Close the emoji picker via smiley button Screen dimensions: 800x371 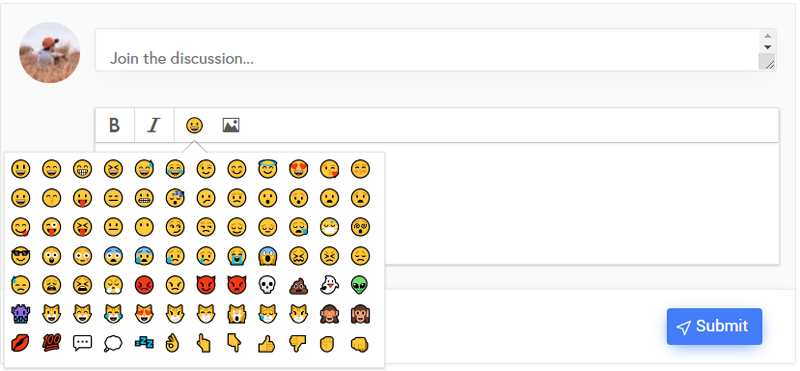[194, 125]
